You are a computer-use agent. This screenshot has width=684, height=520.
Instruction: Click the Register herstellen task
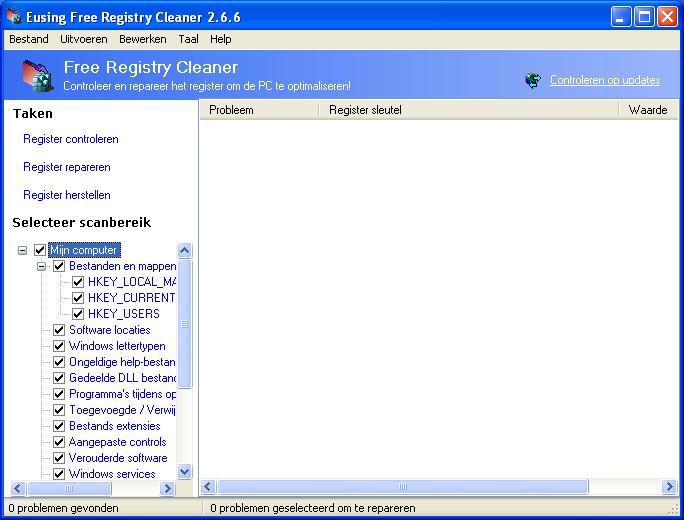coord(67,195)
